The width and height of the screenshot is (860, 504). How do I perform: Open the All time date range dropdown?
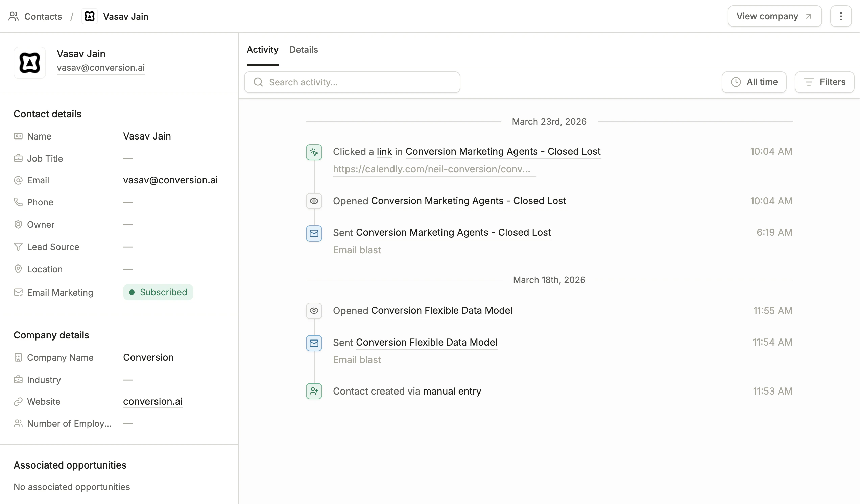(754, 82)
